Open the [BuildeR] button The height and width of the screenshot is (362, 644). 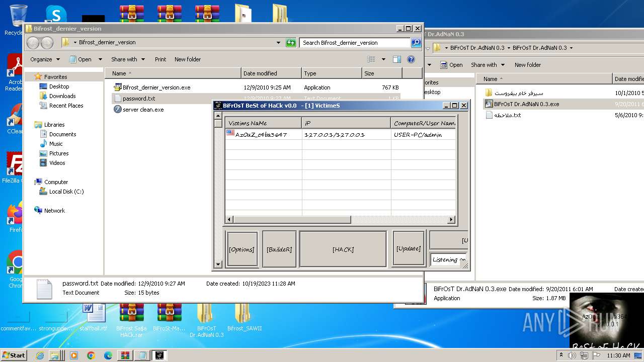pyautogui.click(x=279, y=249)
